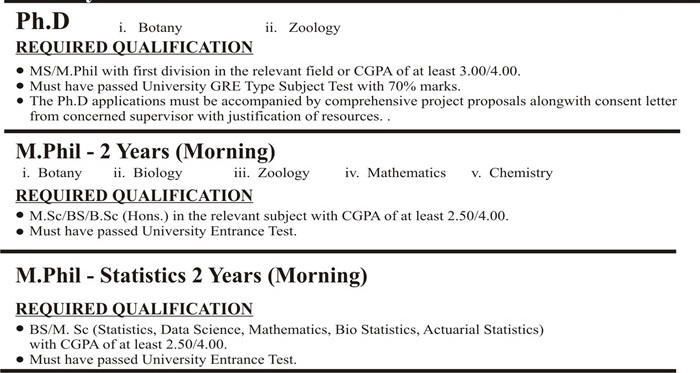Click the M.Sc/BS/B.Sc (Hons.) requirement line

tap(269, 216)
